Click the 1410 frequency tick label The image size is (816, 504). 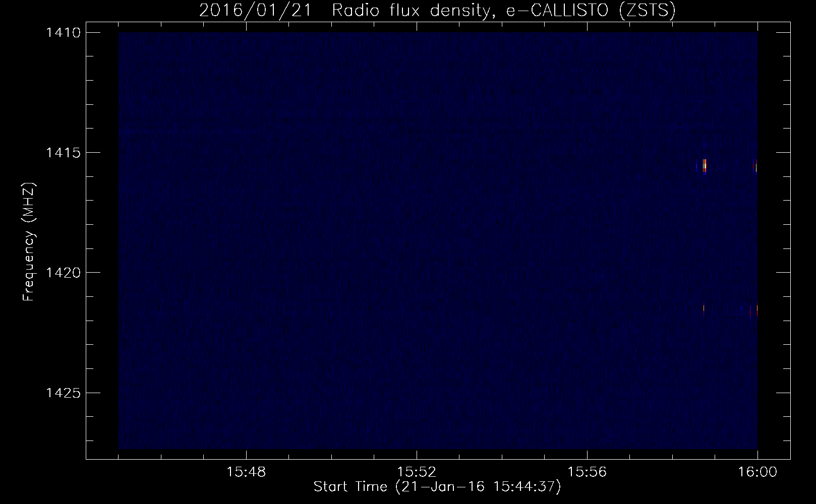[x=63, y=33]
